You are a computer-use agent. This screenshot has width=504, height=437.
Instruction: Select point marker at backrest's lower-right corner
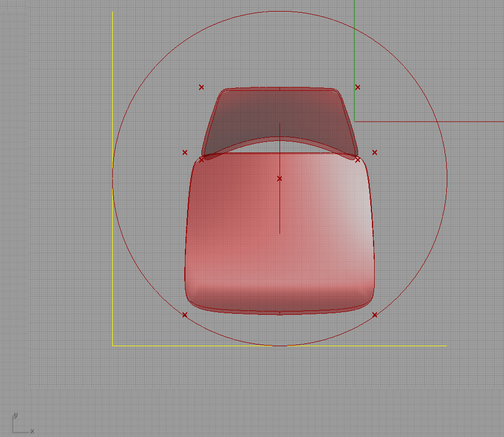(x=358, y=160)
